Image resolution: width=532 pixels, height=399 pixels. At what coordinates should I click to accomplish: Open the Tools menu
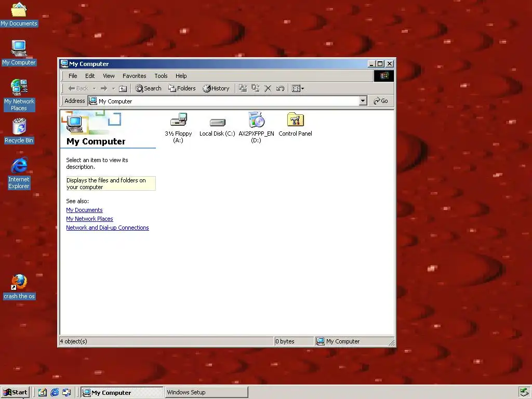(161, 76)
